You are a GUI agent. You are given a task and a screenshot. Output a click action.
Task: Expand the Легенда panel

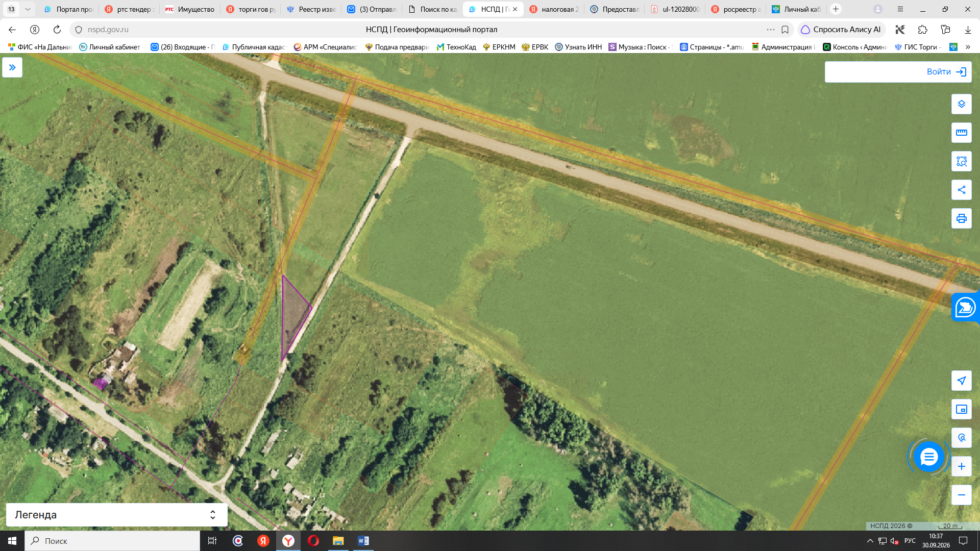tap(116, 515)
